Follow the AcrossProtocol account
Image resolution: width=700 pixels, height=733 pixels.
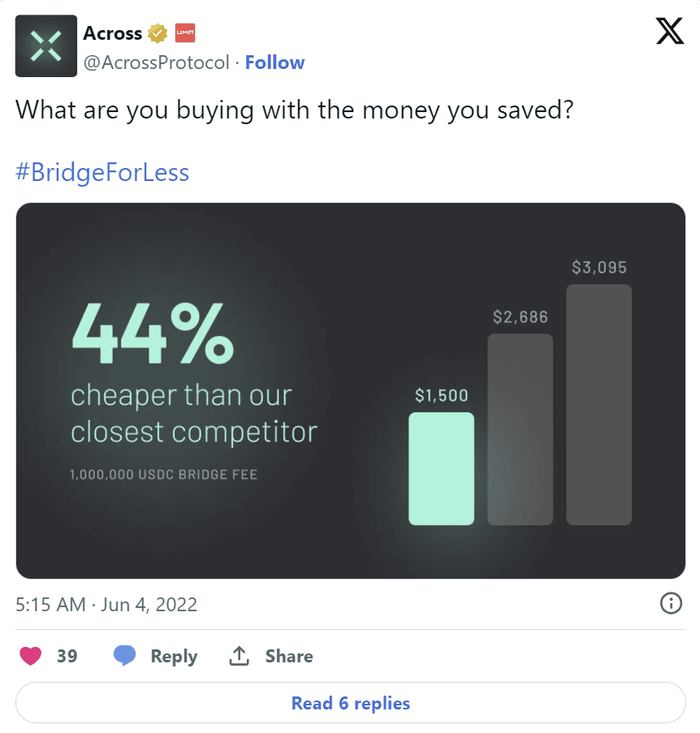274,63
